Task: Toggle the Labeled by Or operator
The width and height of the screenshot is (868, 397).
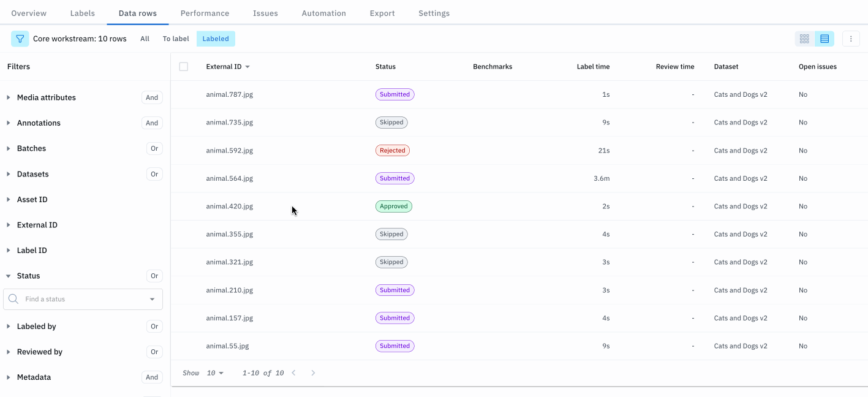Action: (154, 327)
